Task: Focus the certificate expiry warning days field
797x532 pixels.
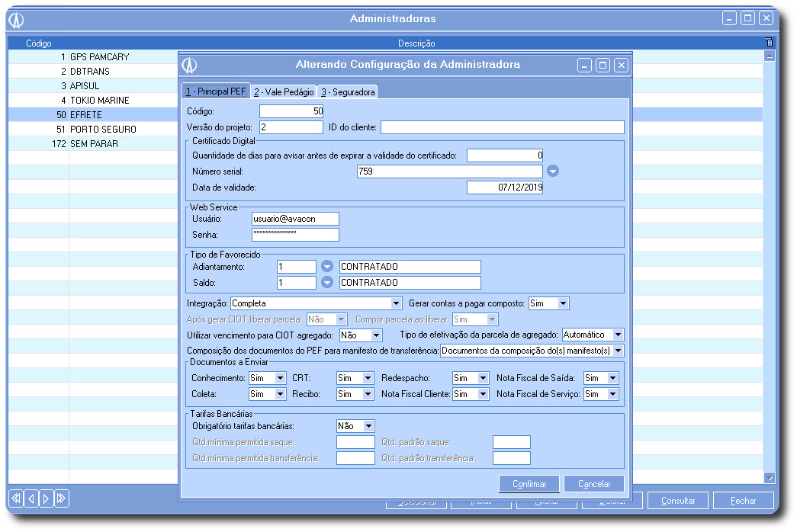Action: pyautogui.click(x=505, y=155)
